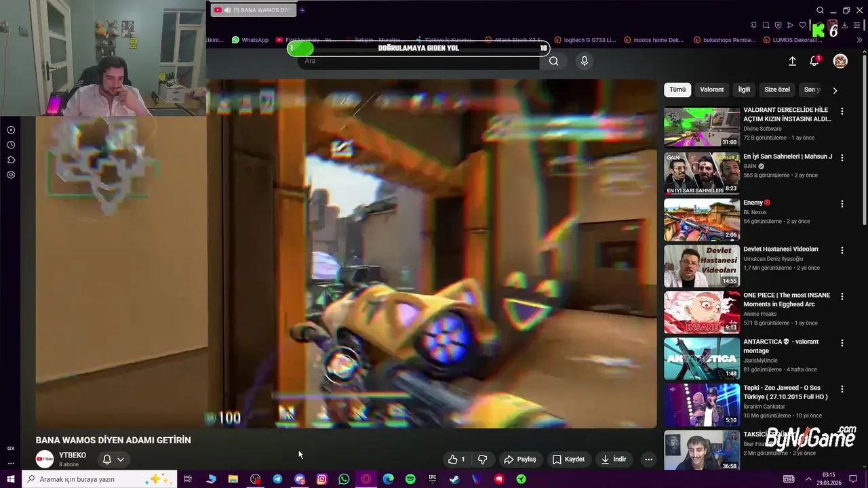Open the bukashops Pembe bookmark
This screenshot has height=488, width=868.
724,40
